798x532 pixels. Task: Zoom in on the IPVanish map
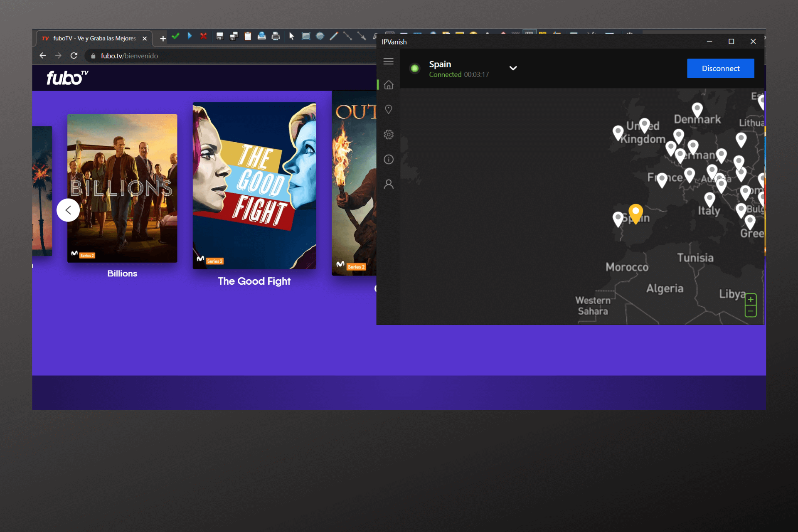[x=751, y=299]
